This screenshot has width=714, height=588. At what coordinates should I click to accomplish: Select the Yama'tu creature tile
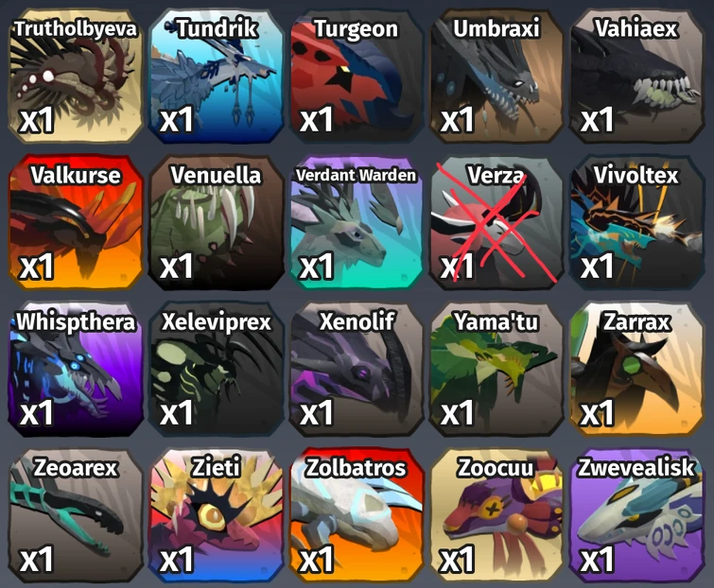coord(496,369)
